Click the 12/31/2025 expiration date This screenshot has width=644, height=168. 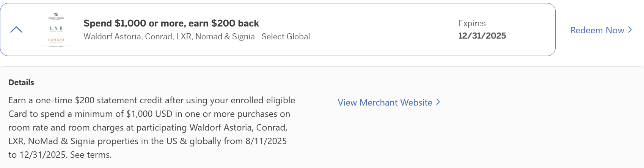tap(482, 36)
